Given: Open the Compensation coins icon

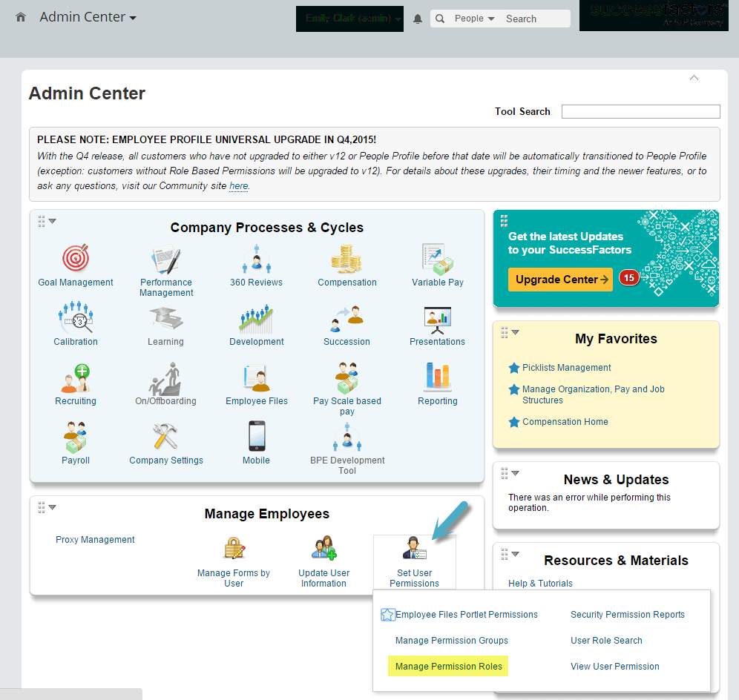Looking at the screenshot, I should pos(346,259).
